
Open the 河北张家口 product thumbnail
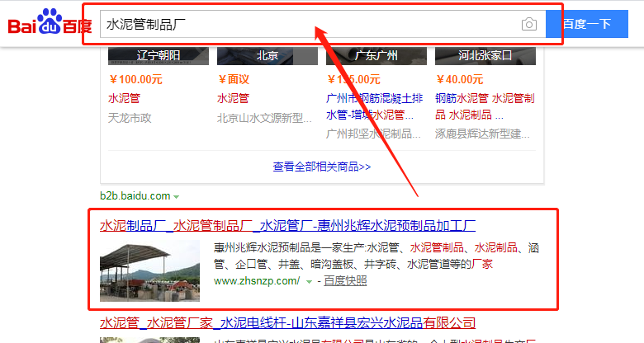[485, 56]
